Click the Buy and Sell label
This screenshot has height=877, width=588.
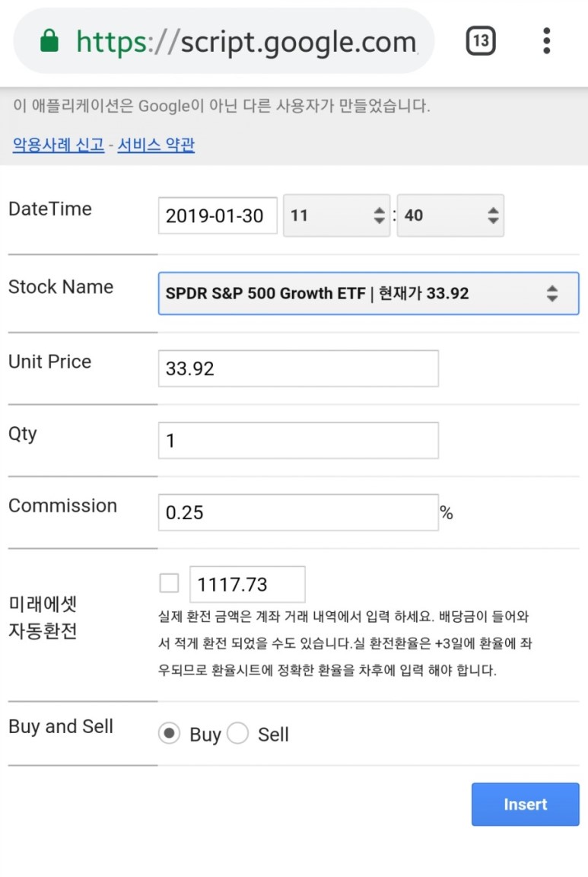[x=61, y=726]
